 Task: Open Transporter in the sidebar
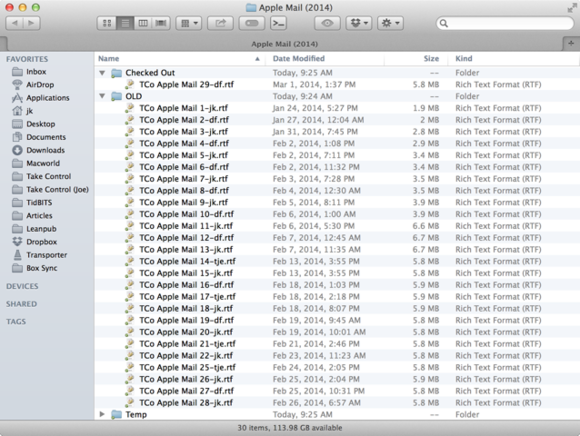[x=47, y=255]
